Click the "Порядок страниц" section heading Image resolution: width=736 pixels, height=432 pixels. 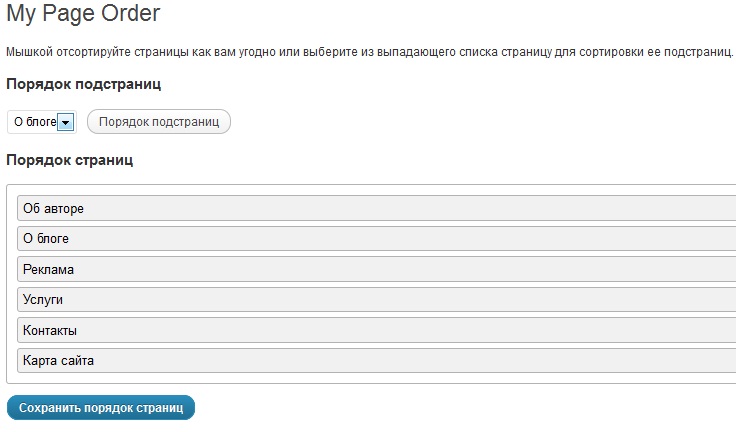(x=70, y=160)
